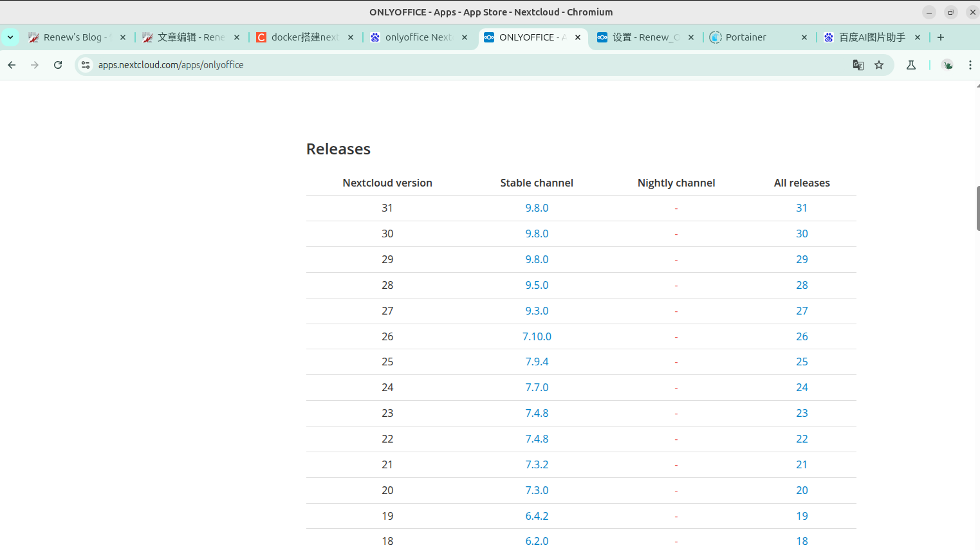This screenshot has width=980, height=550.
Task: Maximize the Chromium window
Action: 950,12
